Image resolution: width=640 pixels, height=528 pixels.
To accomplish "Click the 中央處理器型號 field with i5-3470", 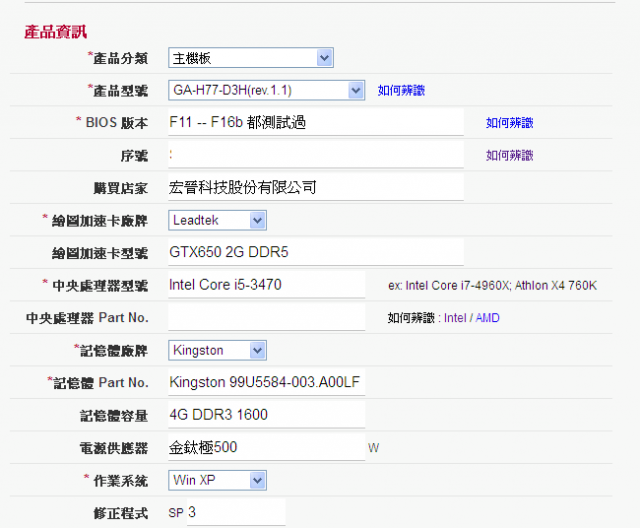I will [x=267, y=285].
